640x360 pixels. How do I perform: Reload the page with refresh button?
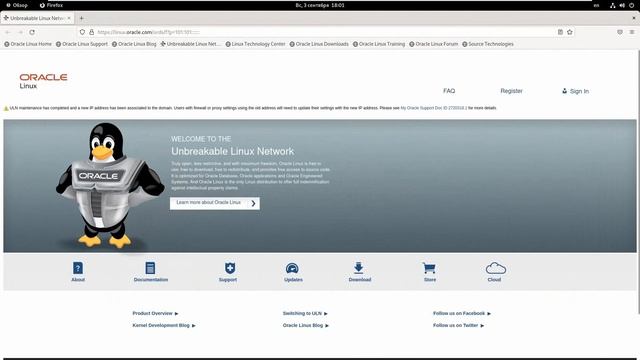pyautogui.click(x=32, y=32)
